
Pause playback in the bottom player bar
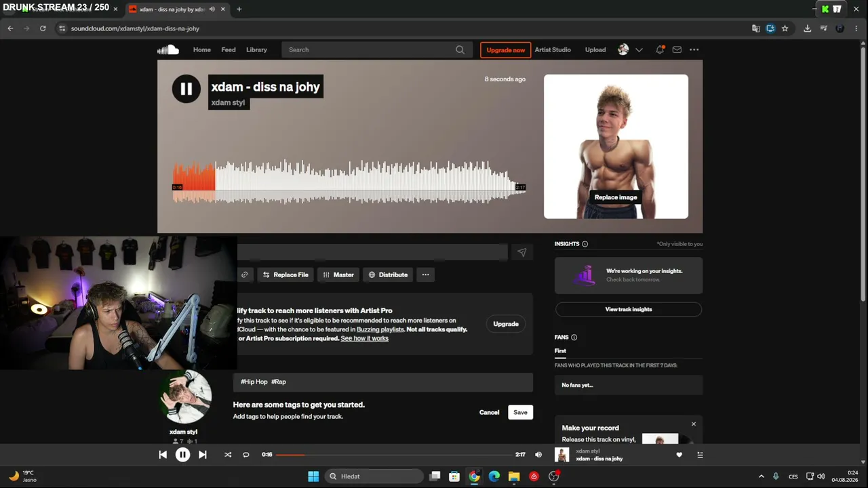pos(182,455)
